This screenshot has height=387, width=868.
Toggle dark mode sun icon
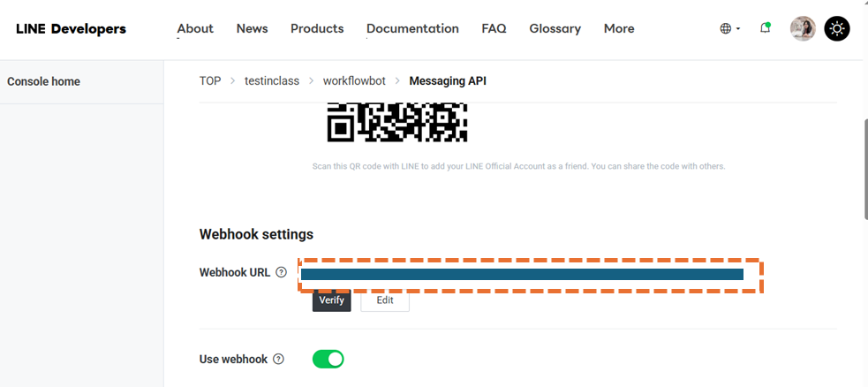pos(837,28)
